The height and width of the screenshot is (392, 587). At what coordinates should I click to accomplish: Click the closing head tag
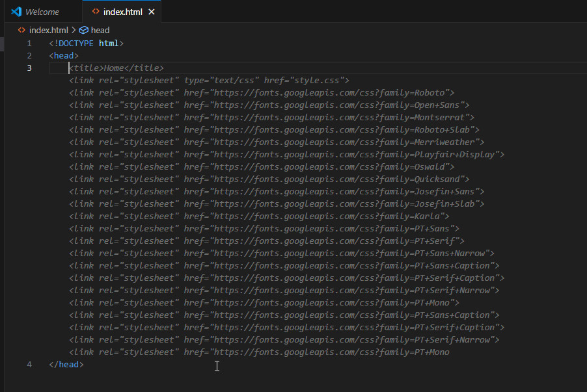click(x=66, y=365)
